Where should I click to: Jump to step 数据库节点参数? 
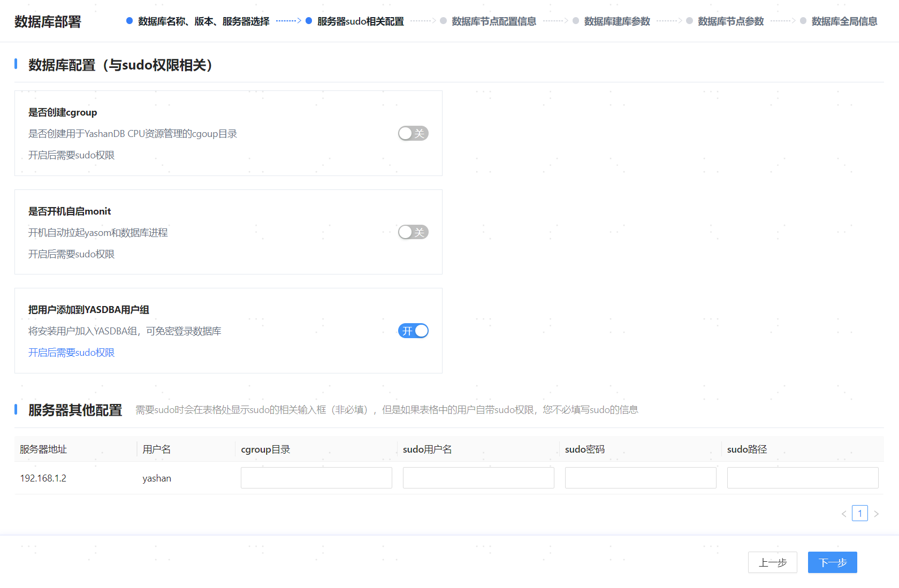(730, 21)
